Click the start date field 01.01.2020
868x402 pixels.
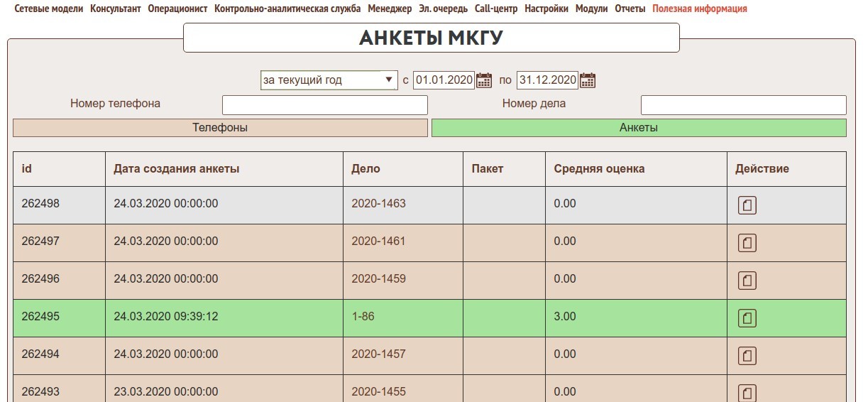click(444, 80)
